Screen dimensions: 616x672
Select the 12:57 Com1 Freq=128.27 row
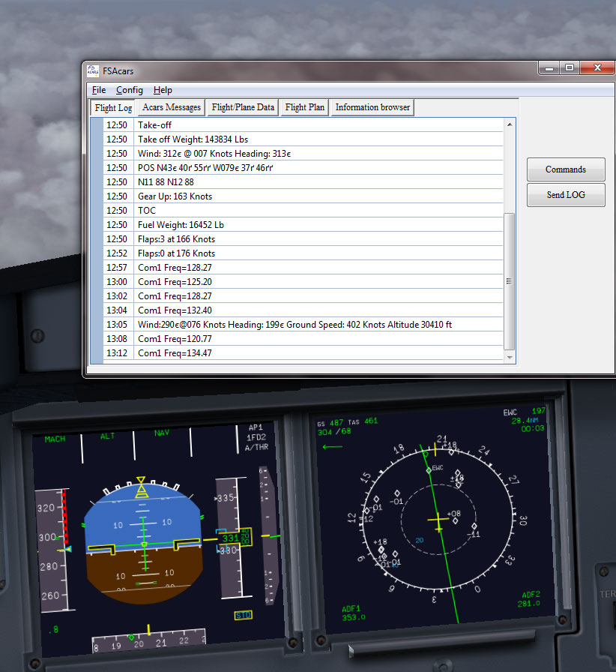(x=303, y=268)
